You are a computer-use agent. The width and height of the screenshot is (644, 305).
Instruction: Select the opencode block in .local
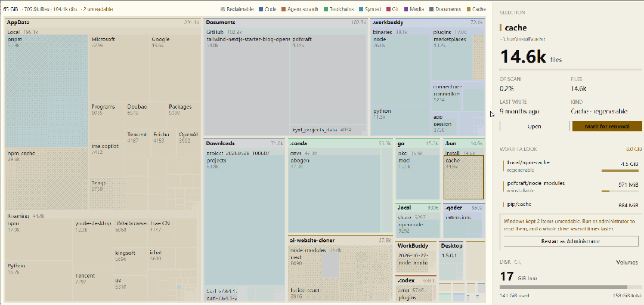coord(418,229)
